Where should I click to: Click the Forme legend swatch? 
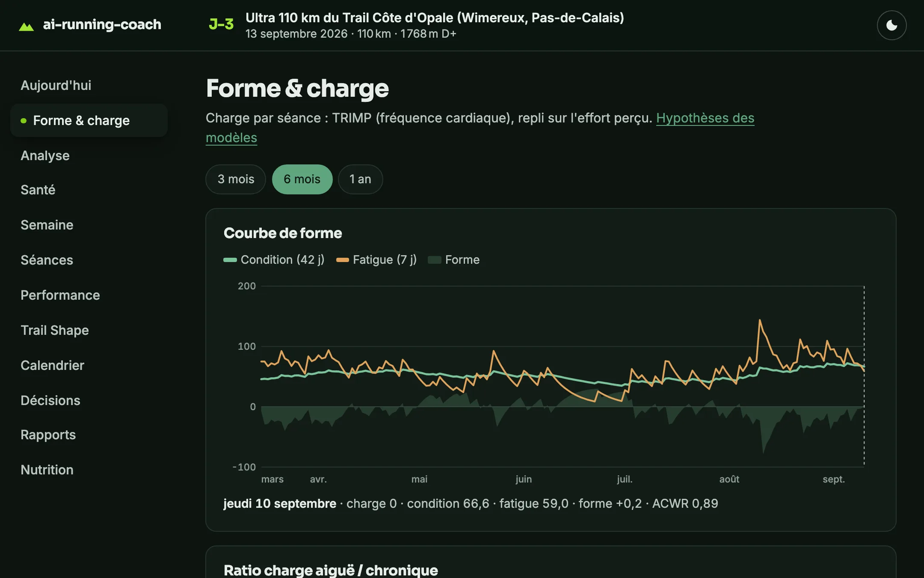coord(435,260)
